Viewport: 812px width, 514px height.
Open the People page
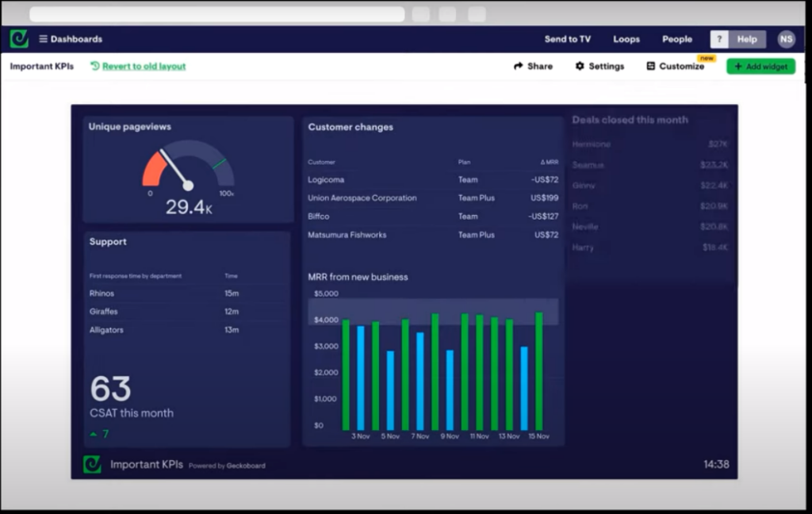(676, 38)
